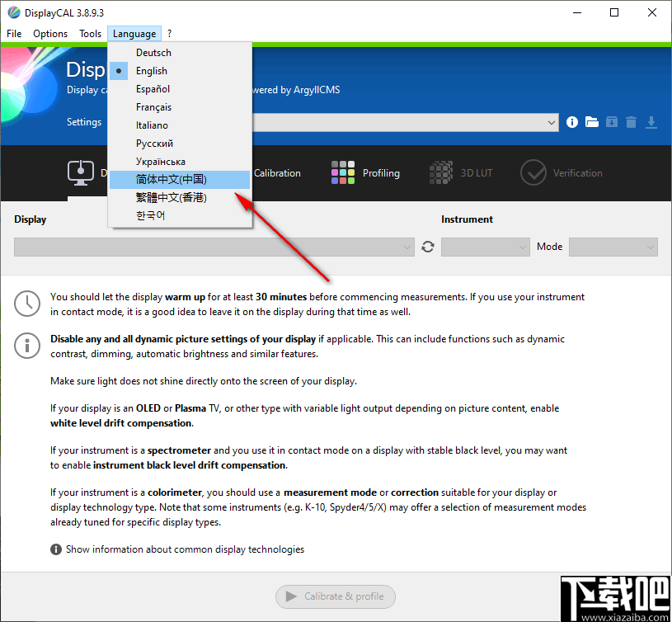Screen dimensions: 672x622
Task: Select Deutsch language
Action: click(180, 53)
